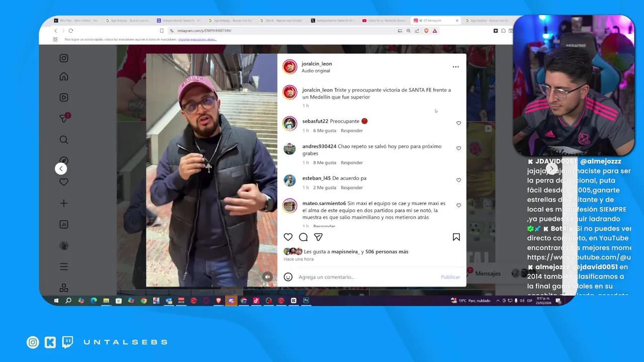Open the mapisneira_ profile link
Image resolution: width=644 pixels, height=362 pixels.
pos(346,252)
